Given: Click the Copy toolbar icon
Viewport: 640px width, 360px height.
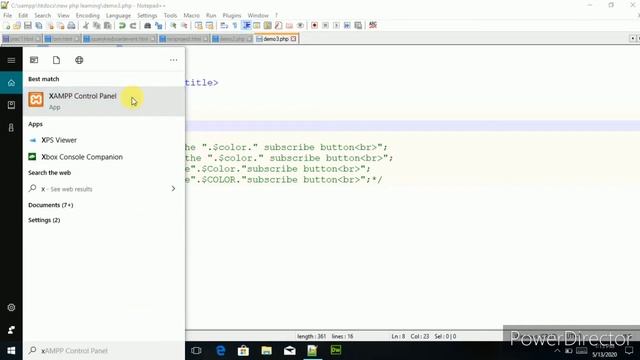Looking at the screenshot, I should [97, 25].
